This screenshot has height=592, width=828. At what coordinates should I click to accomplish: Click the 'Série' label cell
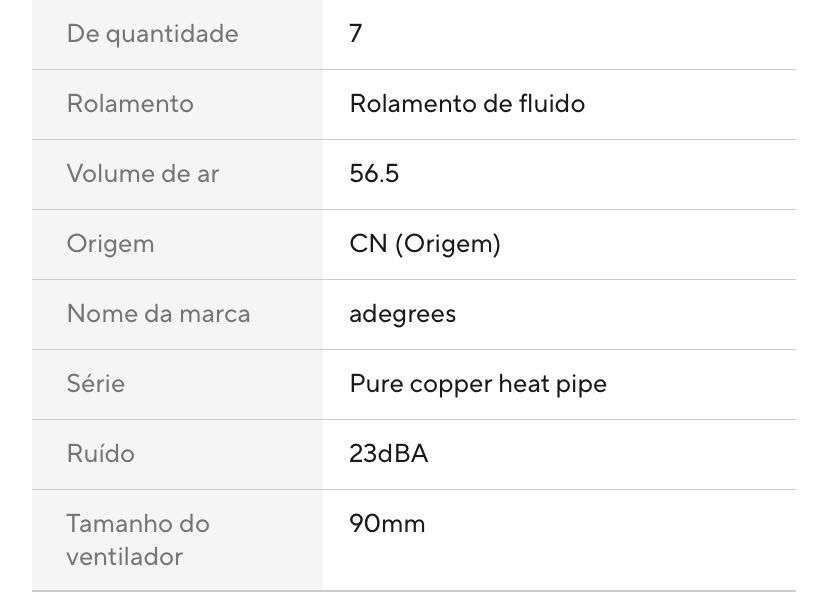pyautogui.click(x=96, y=384)
